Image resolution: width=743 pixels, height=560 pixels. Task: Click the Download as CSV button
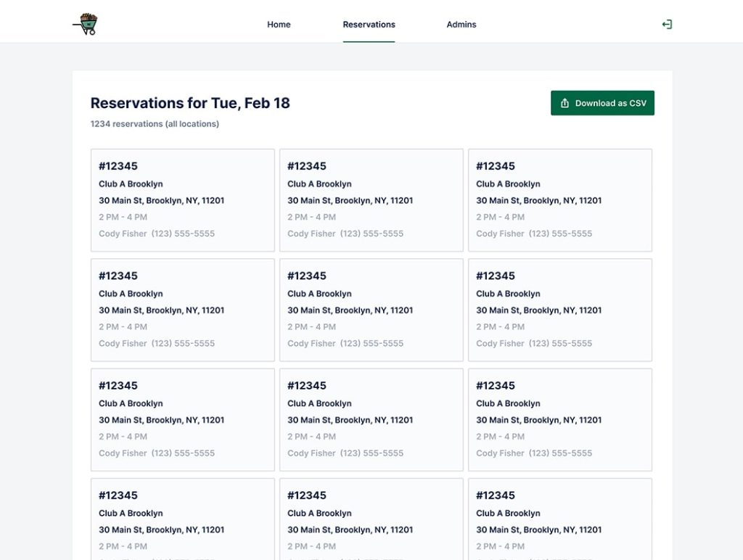pyautogui.click(x=602, y=103)
